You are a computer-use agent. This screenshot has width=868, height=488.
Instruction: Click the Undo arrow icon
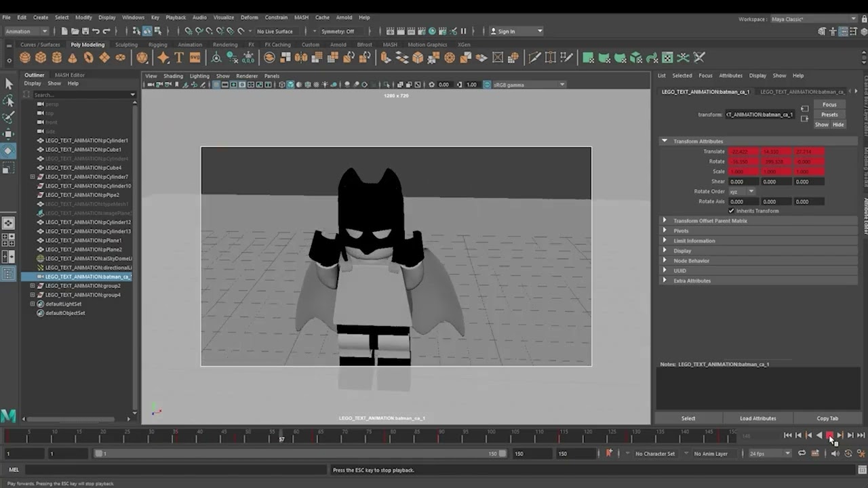[x=96, y=31]
